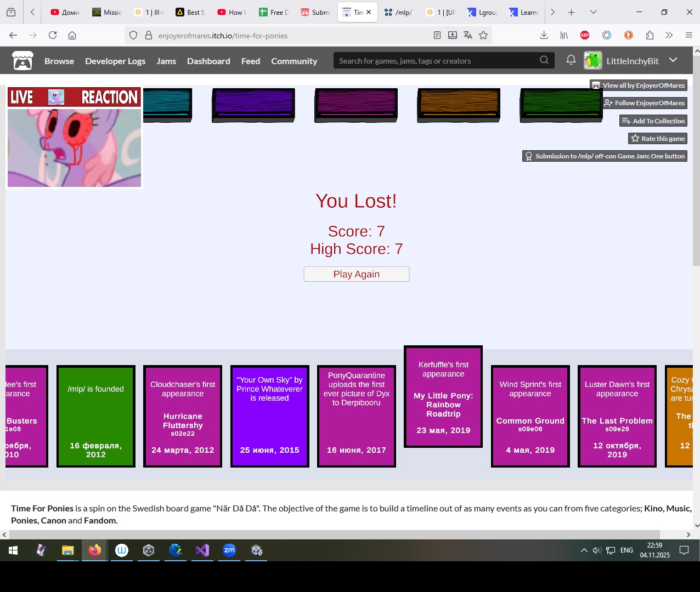Open File Explorer from the taskbar
This screenshot has height=592, width=700.
[67, 550]
